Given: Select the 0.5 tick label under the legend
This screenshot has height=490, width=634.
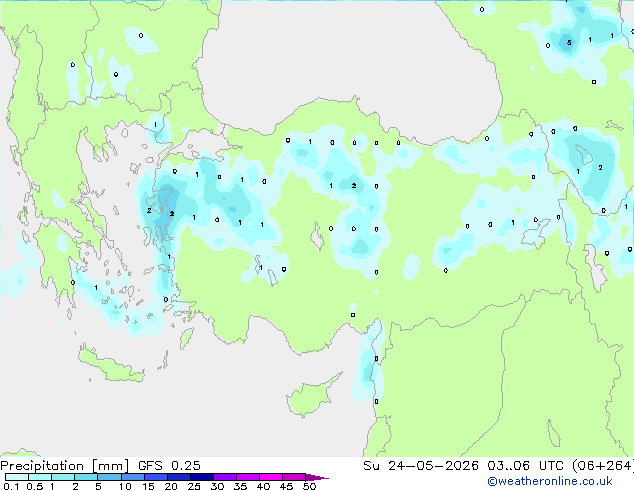Looking at the screenshot, I should (x=35, y=486).
